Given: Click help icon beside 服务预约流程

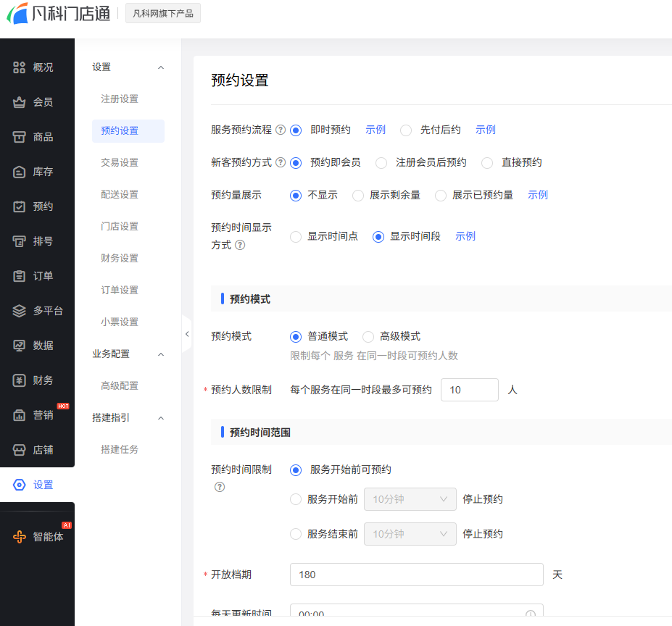Looking at the screenshot, I should pos(281,130).
